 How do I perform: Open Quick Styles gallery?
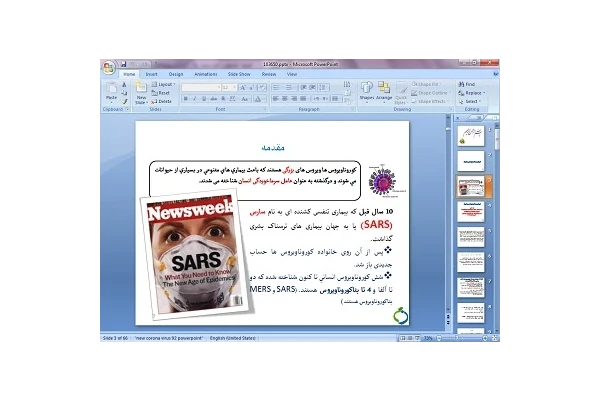click(401, 93)
